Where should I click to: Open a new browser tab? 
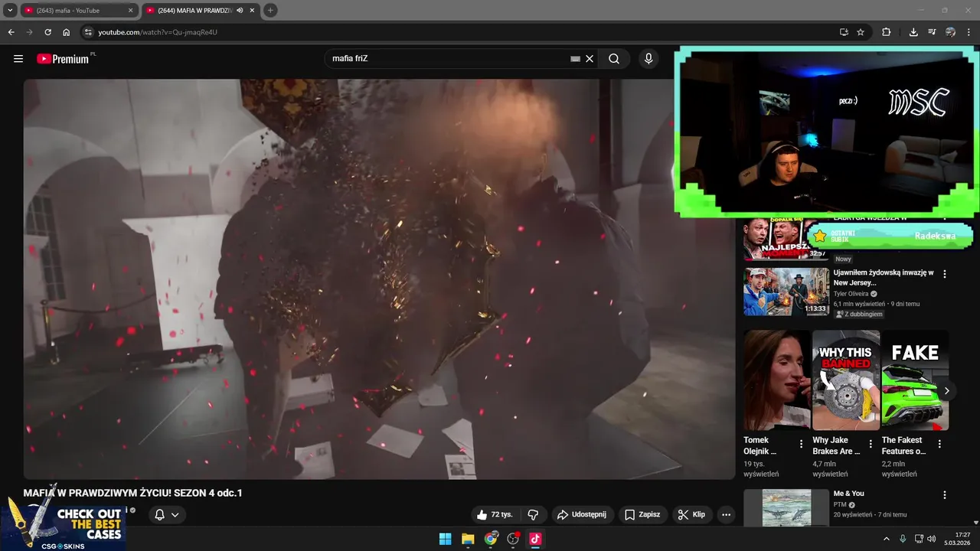[x=270, y=11]
